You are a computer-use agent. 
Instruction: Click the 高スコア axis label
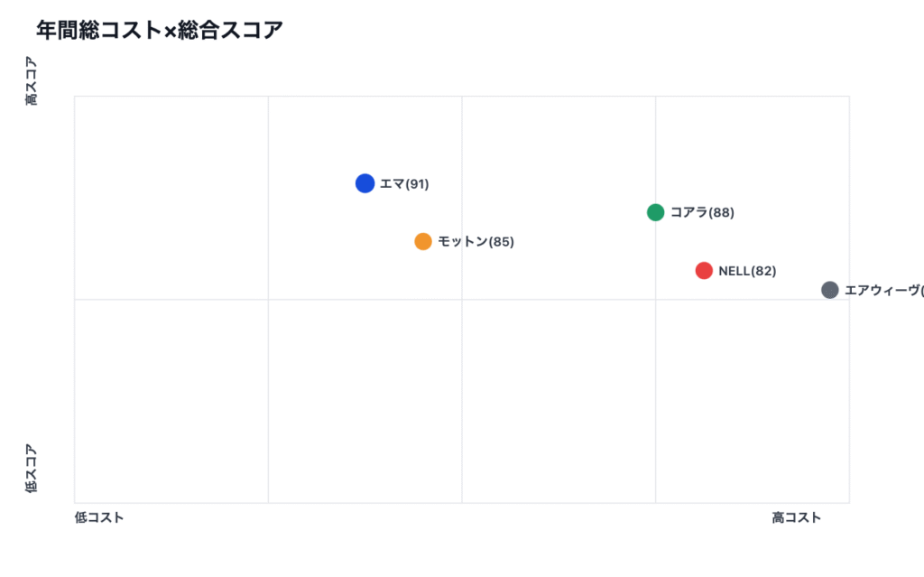pyautogui.click(x=32, y=81)
